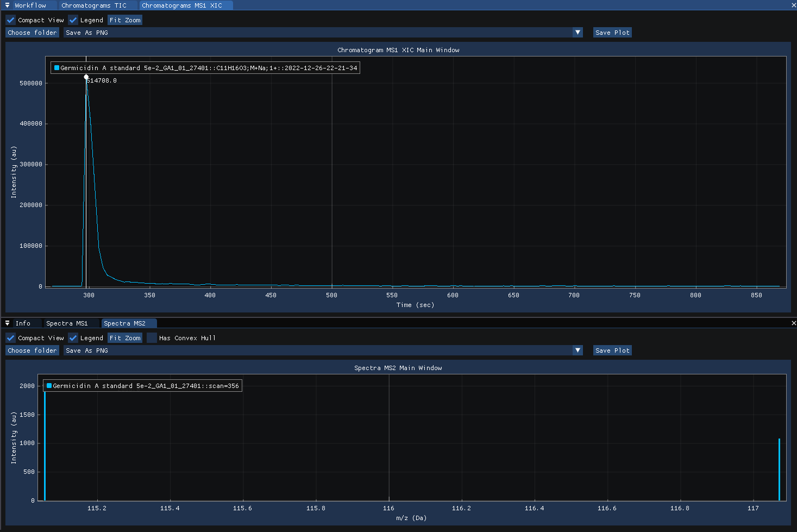Click the 500 tick on the time axis
The image size is (797, 532).
click(x=331, y=295)
